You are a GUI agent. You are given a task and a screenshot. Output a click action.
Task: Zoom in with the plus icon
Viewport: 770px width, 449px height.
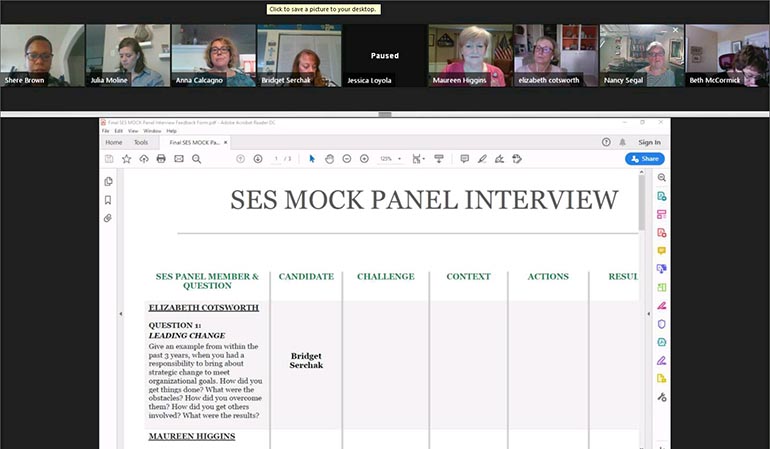click(x=364, y=159)
